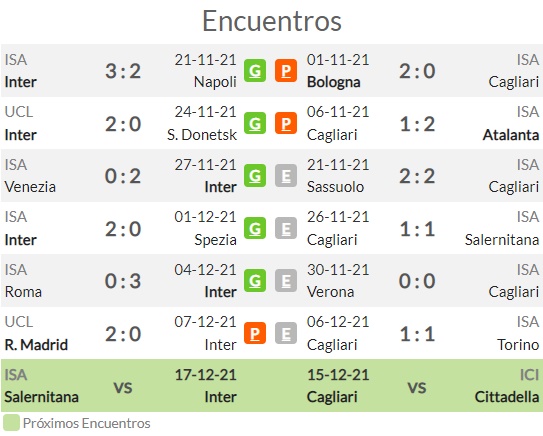Click gray E badge for Sassuolo–Cagliari draw

click(286, 176)
